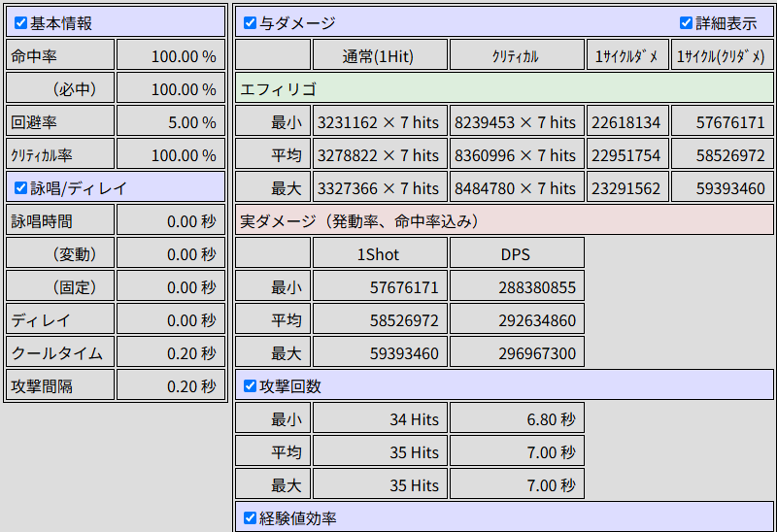Screen dimensions: 777x532
Task: Disable the 詳細表示 checkbox
Action: point(686,22)
